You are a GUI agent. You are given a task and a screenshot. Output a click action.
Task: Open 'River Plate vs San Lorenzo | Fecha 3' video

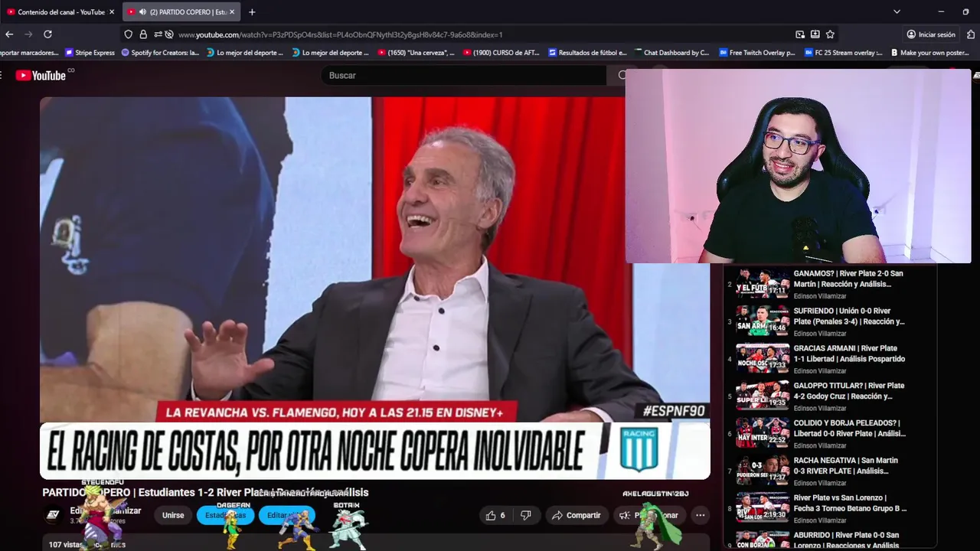coord(850,503)
